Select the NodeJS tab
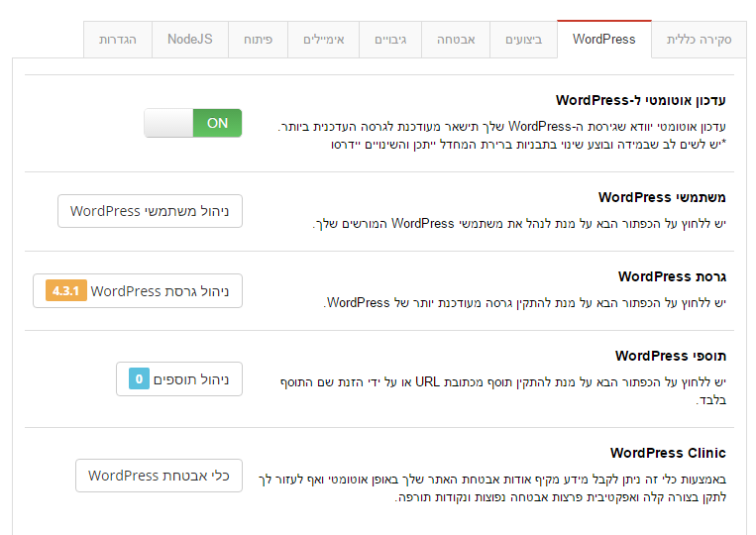Screen dimensions: 756x535 point(190,40)
